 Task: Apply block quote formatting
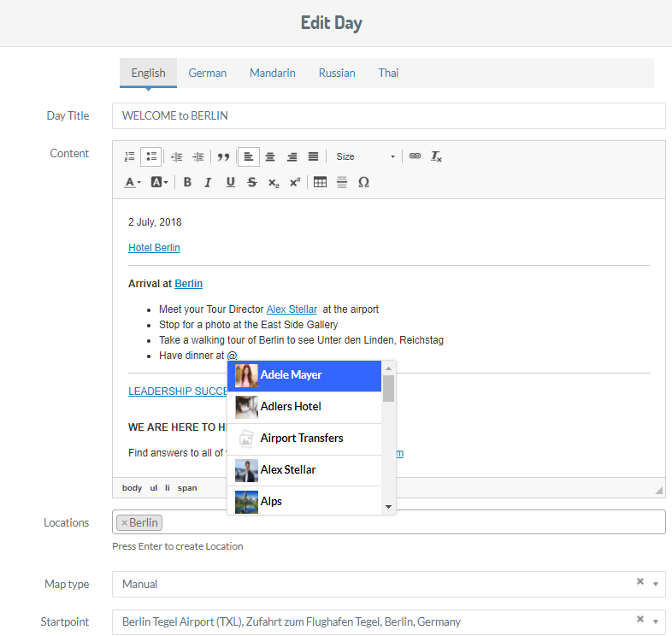(223, 156)
